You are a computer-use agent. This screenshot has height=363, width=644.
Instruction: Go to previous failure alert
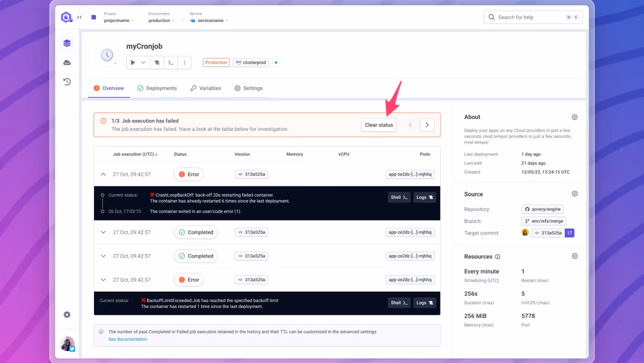coord(410,125)
